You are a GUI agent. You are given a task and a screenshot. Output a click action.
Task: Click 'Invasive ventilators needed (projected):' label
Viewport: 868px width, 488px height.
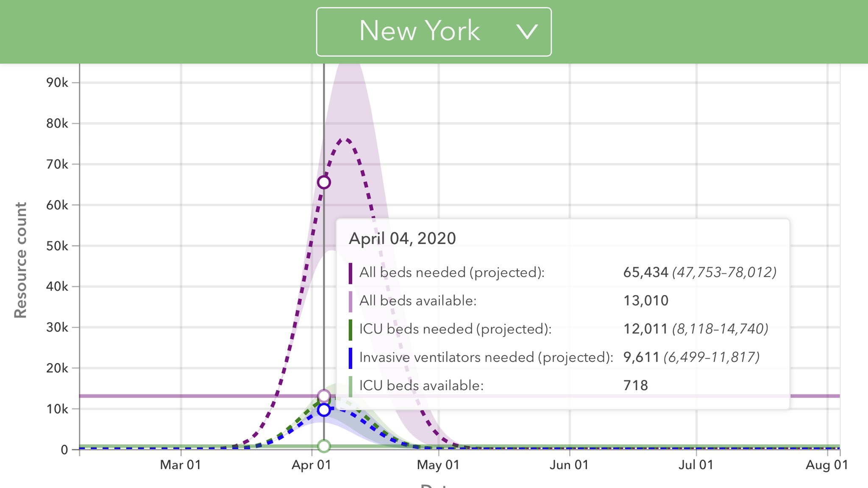click(486, 358)
